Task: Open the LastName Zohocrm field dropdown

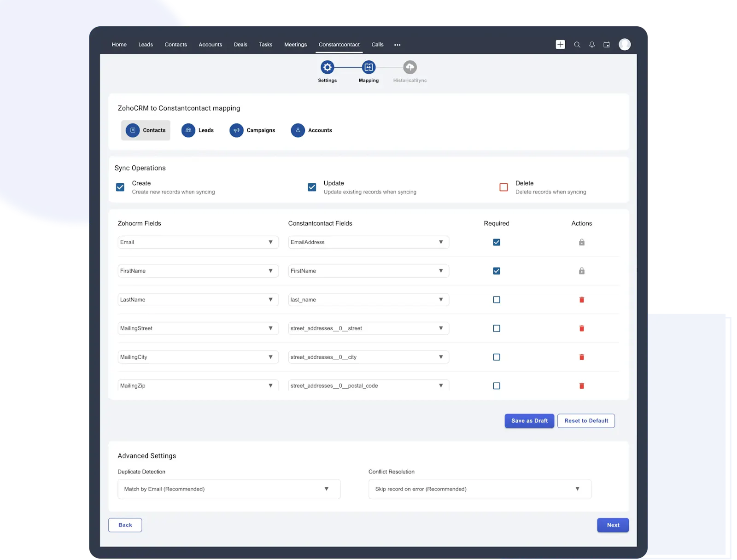Action: tap(198, 300)
